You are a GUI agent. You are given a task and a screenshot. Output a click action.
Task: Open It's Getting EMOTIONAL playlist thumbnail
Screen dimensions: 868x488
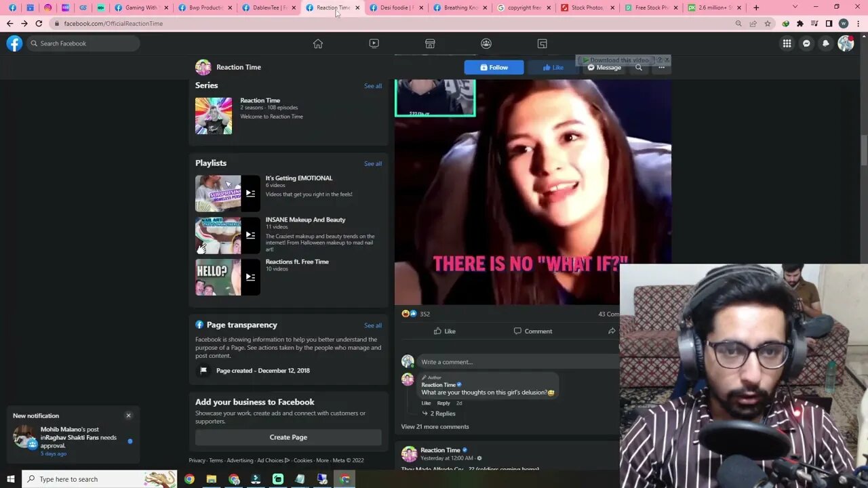click(x=228, y=194)
